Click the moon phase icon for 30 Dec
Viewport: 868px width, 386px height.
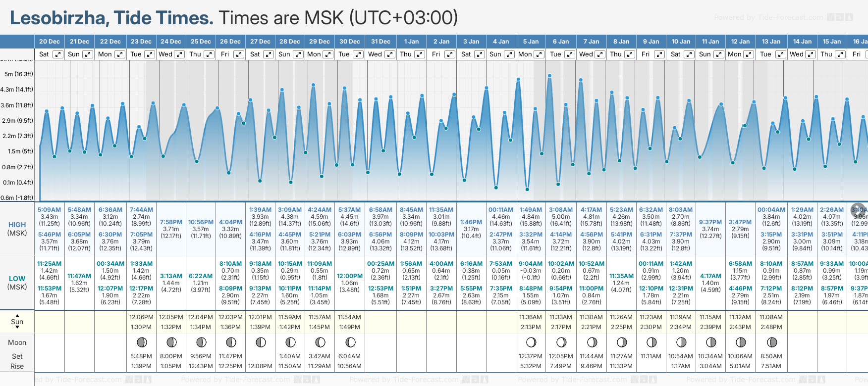click(x=350, y=342)
